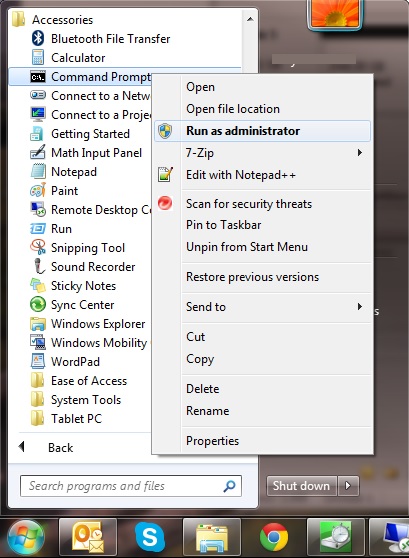Click the Getting Started icon

(x=37, y=133)
